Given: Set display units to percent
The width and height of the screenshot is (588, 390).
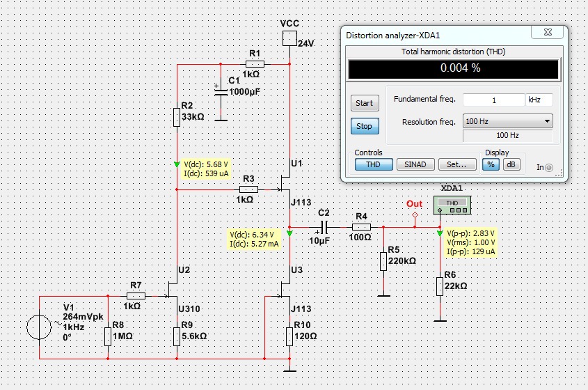Looking at the screenshot, I should 491,164.
